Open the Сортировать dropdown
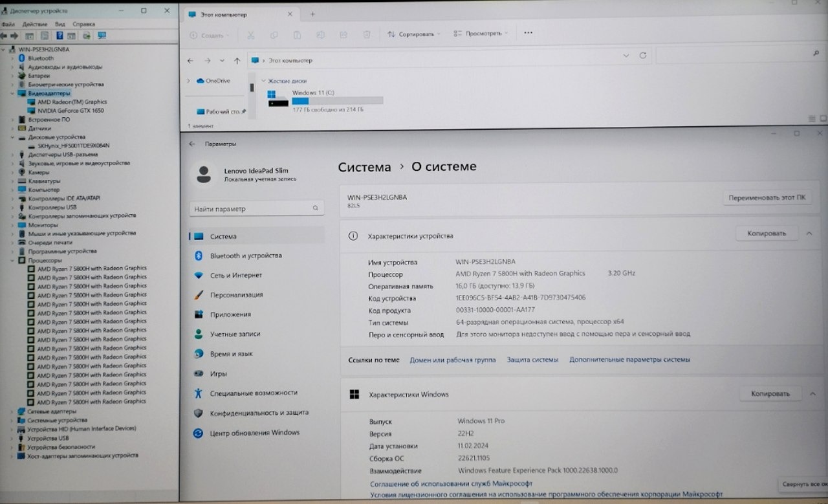Image resolution: width=828 pixels, height=504 pixels. click(414, 34)
